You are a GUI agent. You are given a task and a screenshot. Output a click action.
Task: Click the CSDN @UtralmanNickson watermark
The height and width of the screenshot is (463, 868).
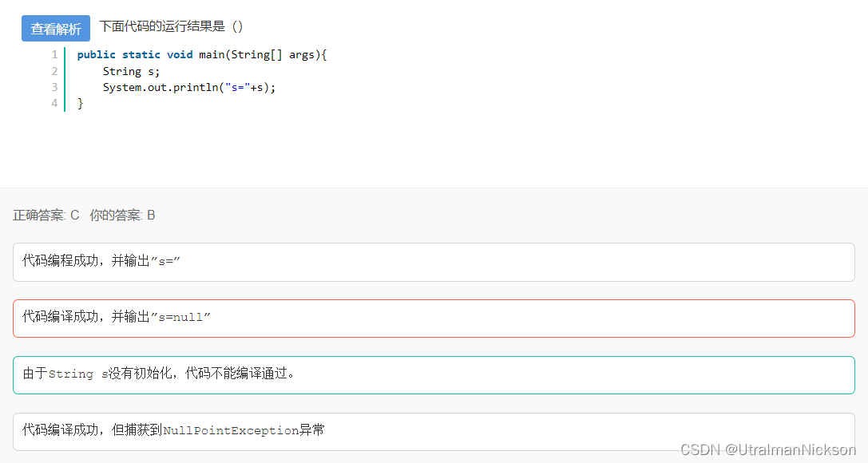pos(768,449)
